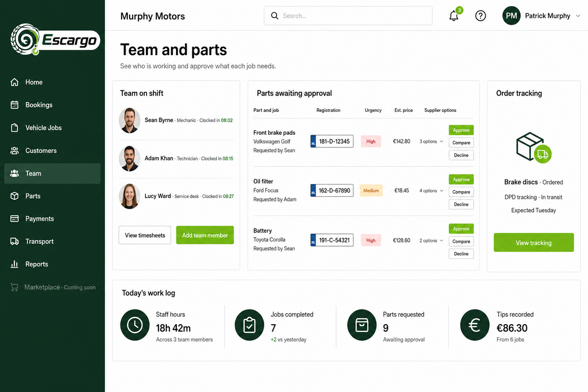
Task: Compare suppliers for Oil filter
Action: tap(461, 192)
